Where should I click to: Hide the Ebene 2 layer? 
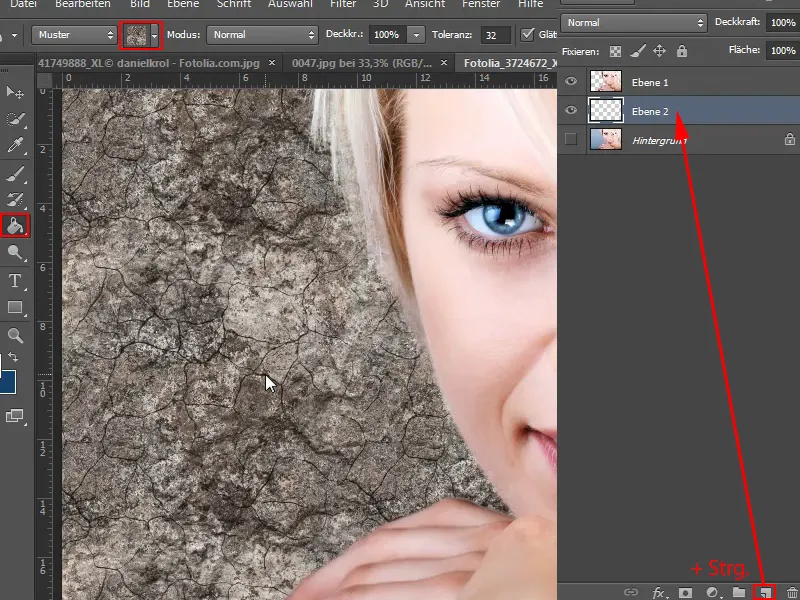click(x=571, y=110)
